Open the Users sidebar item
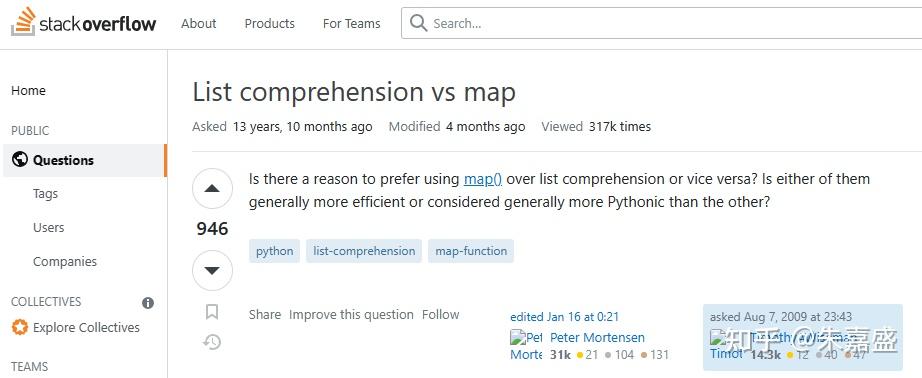This screenshot has height=378, width=922. coord(49,228)
